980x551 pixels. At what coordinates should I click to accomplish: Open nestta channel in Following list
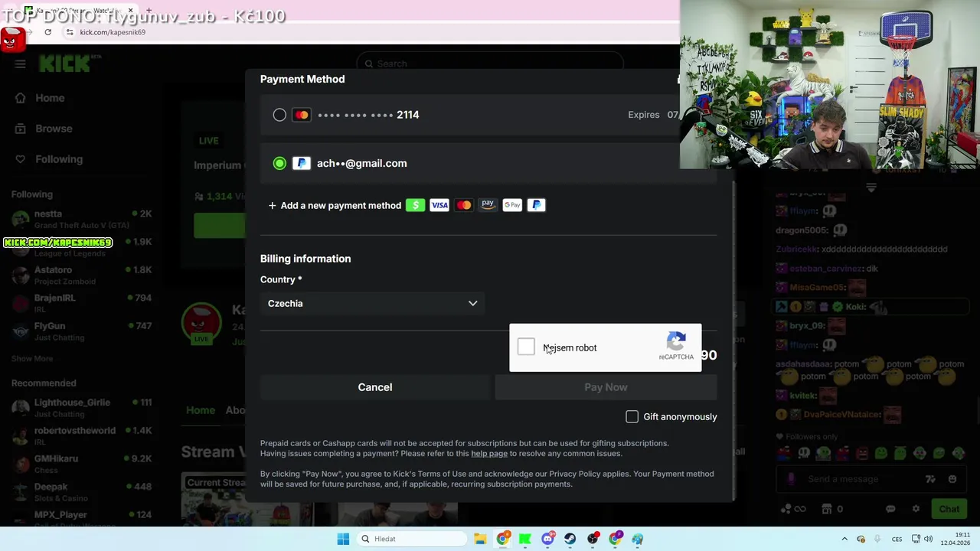click(x=81, y=219)
